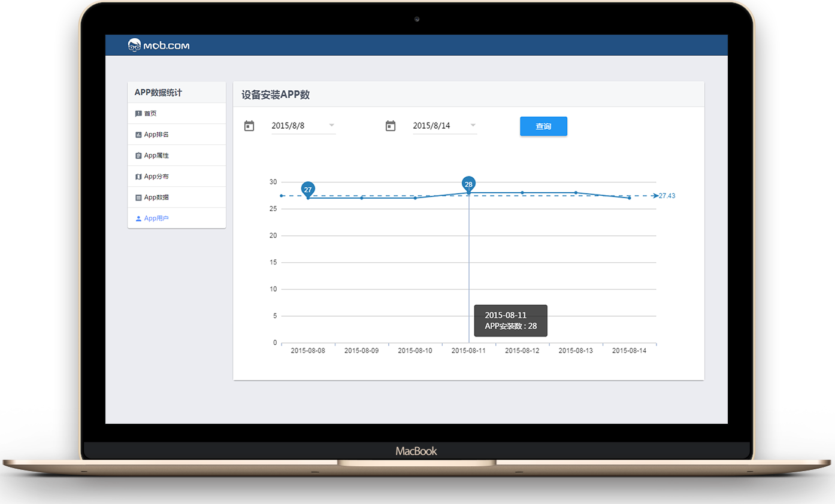This screenshot has height=504, width=835.
Task: Click the blue 查询 button
Action: (x=543, y=126)
